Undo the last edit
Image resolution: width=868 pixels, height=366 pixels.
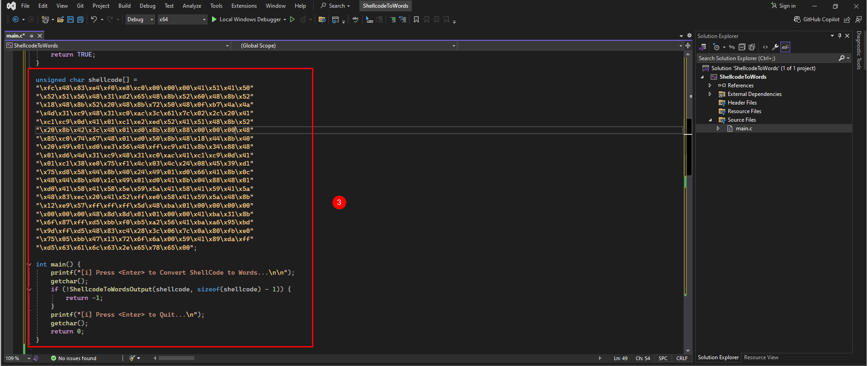coord(94,19)
